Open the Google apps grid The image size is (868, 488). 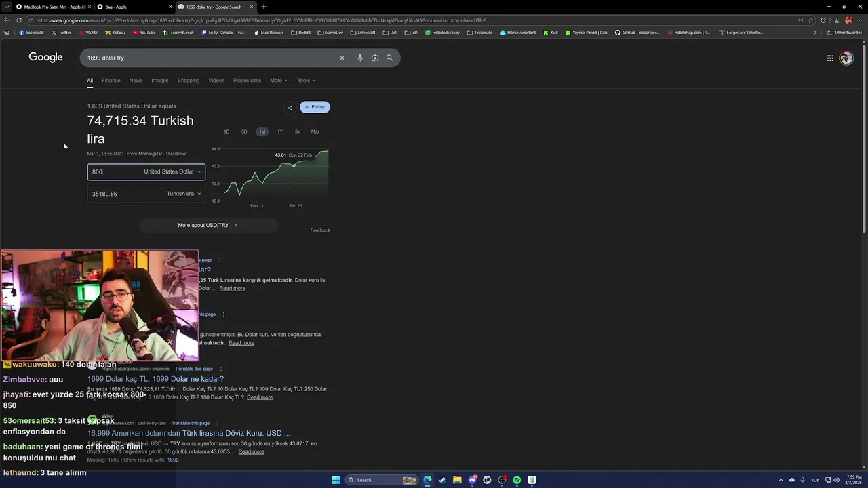point(830,58)
